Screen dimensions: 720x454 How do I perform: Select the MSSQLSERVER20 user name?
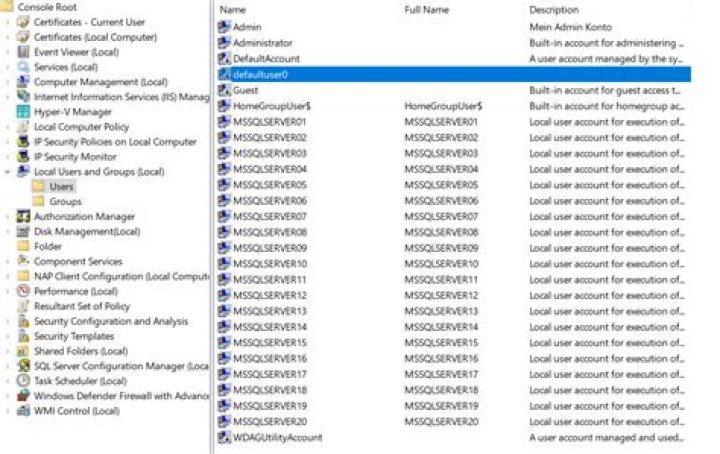pos(270,421)
